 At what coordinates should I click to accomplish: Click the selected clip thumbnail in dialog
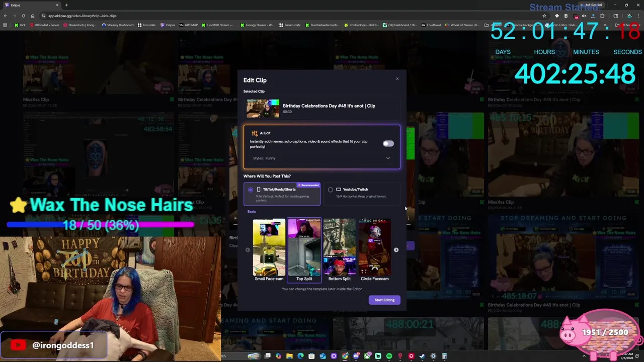263,108
